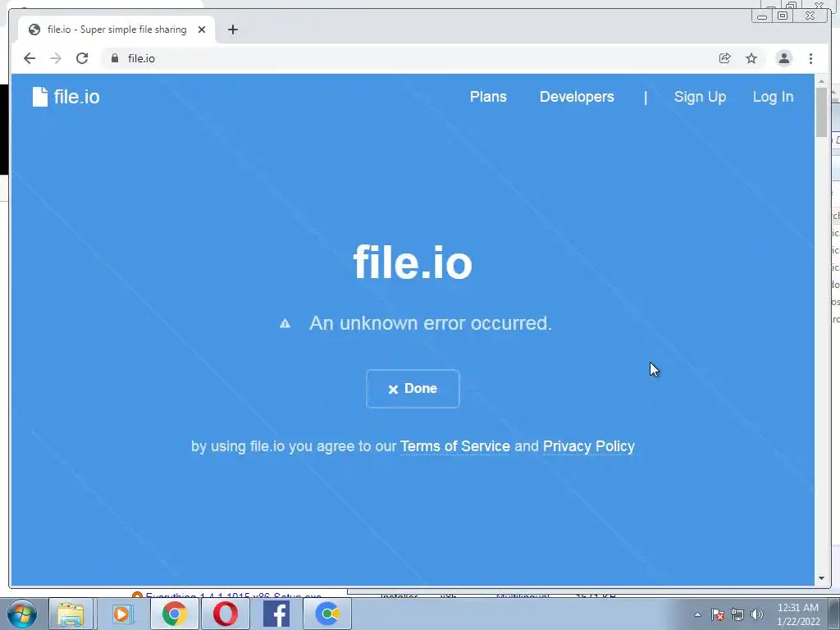Click Log In in the header

click(x=773, y=97)
